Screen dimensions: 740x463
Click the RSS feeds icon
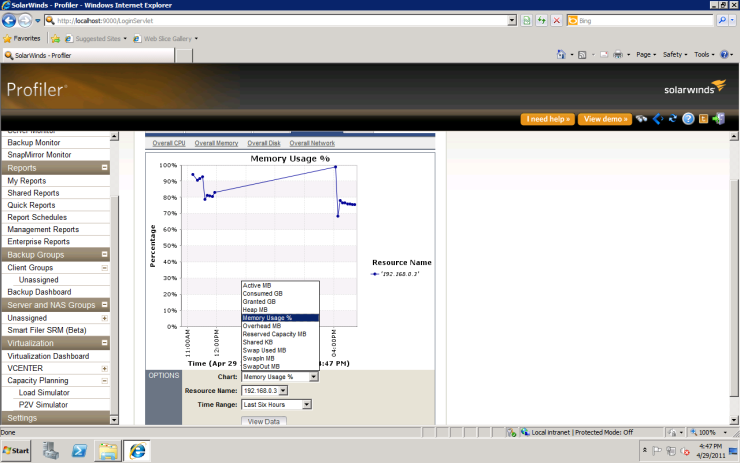pyautogui.click(x=582, y=55)
